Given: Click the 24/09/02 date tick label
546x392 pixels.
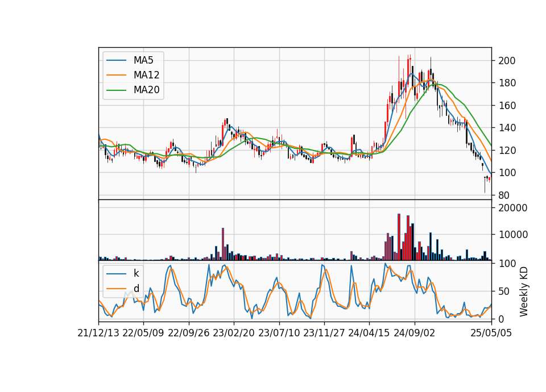Looking at the screenshot, I should (415, 333).
